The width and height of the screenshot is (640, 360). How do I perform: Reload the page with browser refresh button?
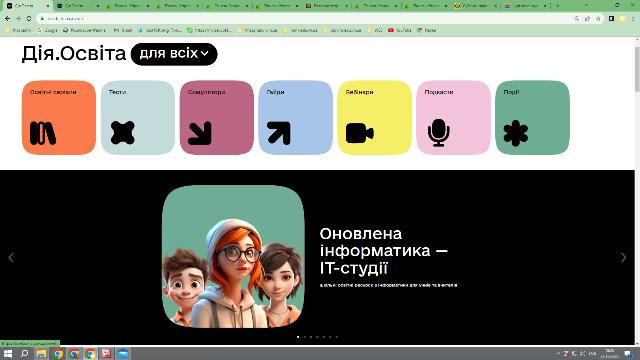(x=29, y=18)
